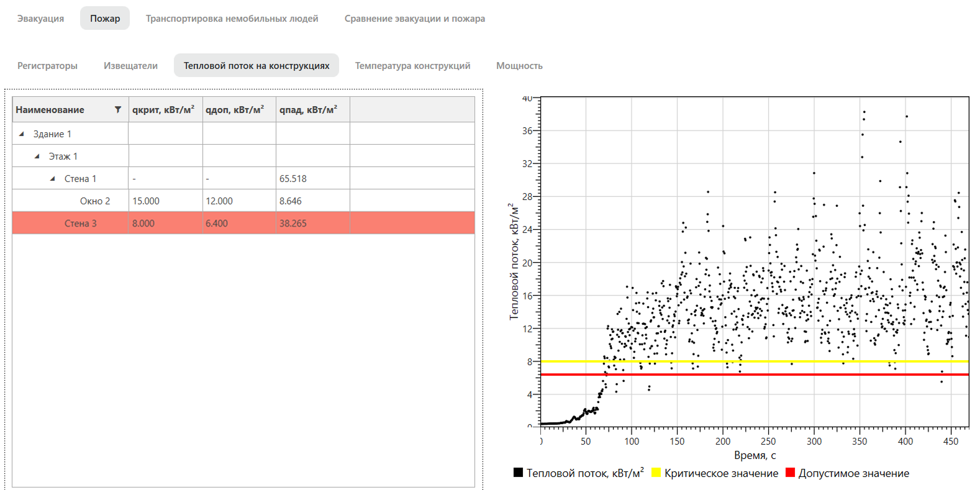
Task: Open the Сравнение эвакуации и пожара tab
Action: click(415, 19)
